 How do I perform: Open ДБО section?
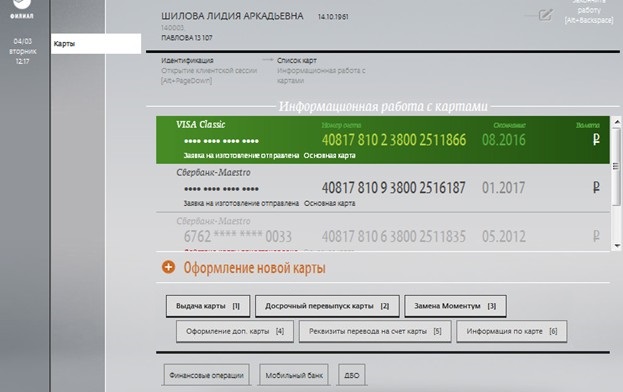[352, 375]
